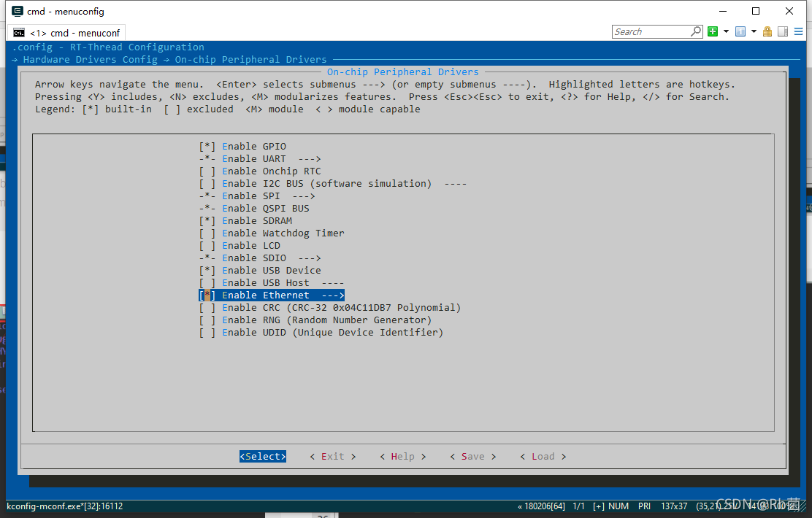812x518 pixels.
Task: Click the ConEmu window title icon
Action: tap(17, 11)
